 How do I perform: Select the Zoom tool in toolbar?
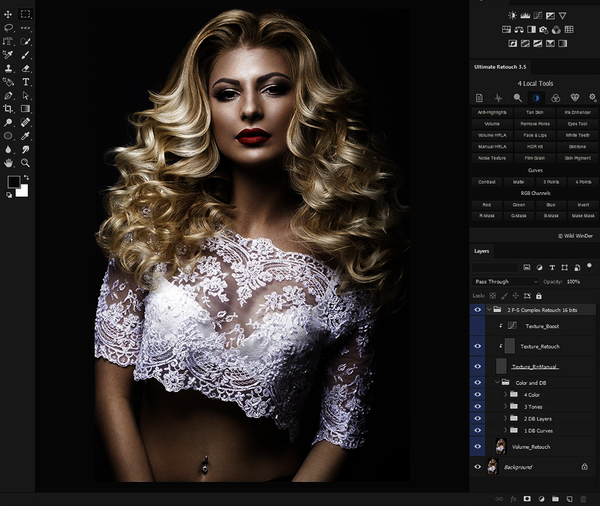(x=25, y=163)
